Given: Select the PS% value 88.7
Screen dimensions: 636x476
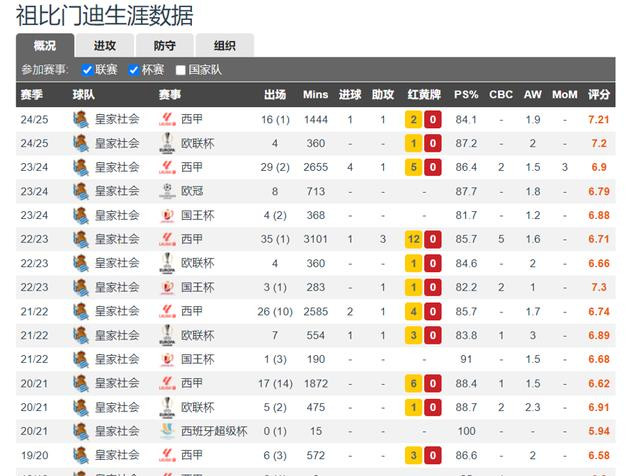Looking at the screenshot, I should tap(466, 407).
